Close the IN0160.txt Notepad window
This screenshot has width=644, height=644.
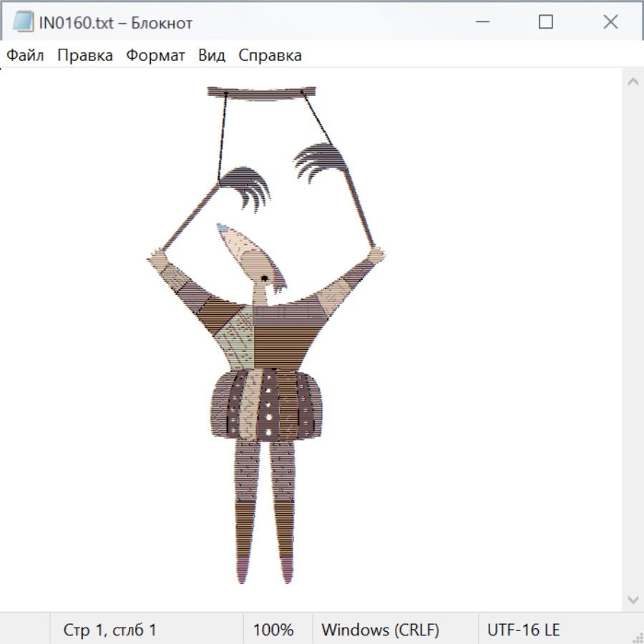click(610, 22)
